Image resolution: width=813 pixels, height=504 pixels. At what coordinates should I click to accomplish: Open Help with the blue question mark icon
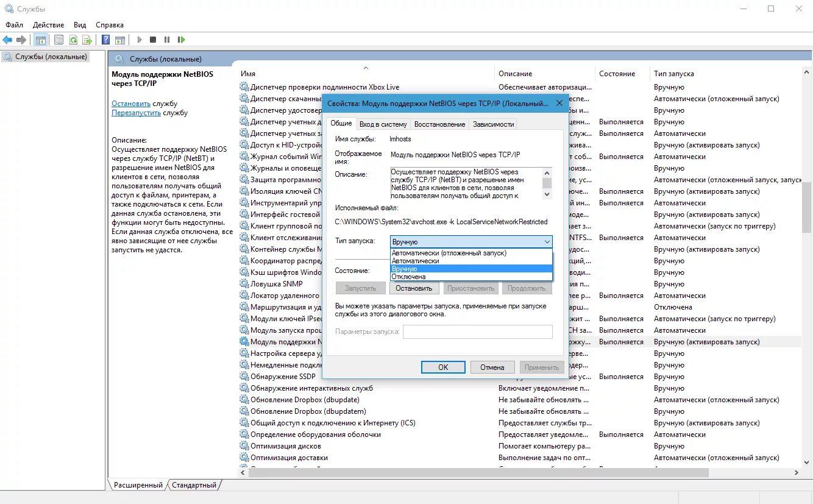tap(105, 40)
